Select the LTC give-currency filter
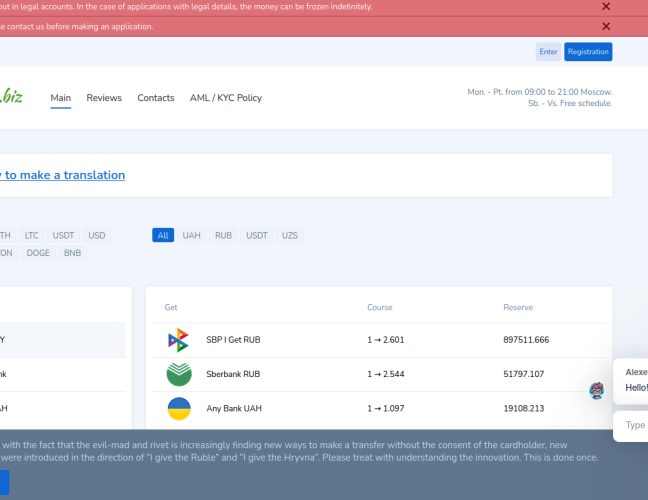The width and height of the screenshot is (648, 500). coord(32,235)
